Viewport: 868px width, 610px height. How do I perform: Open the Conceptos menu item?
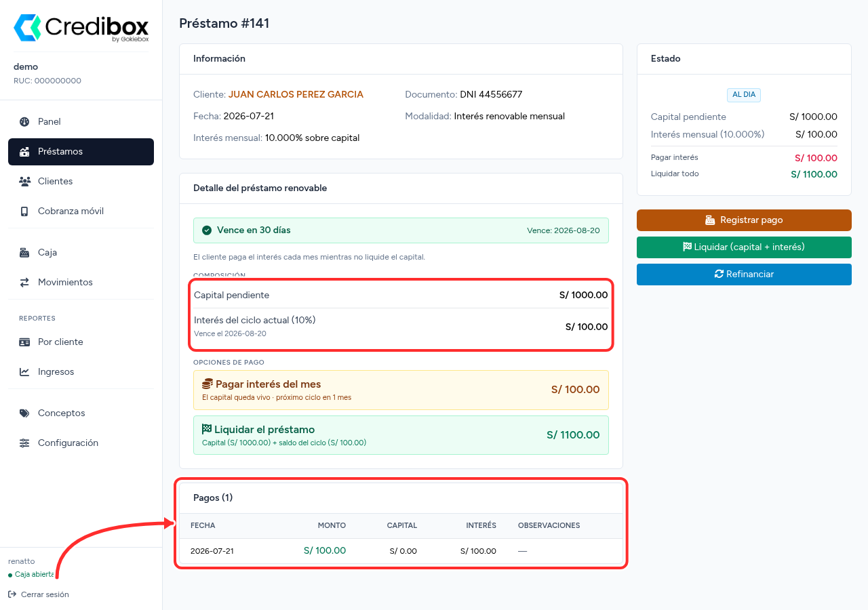(x=81, y=413)
